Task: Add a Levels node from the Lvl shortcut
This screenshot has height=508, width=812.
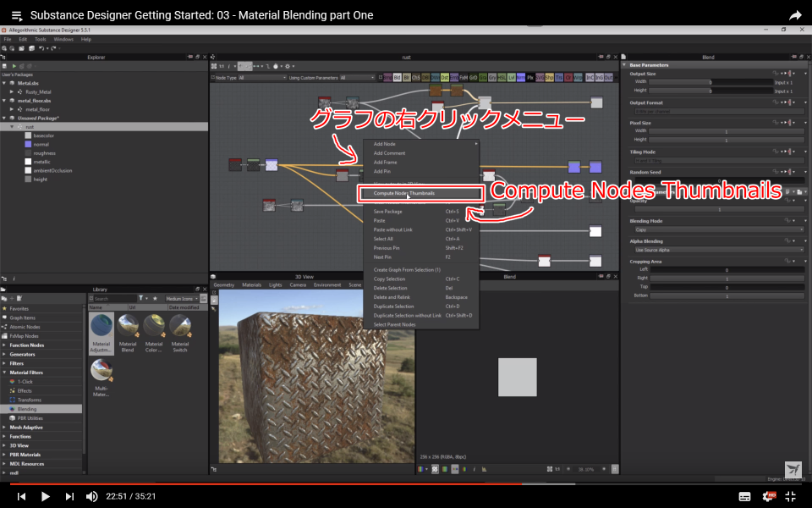Action: click(x=511, y=78)
